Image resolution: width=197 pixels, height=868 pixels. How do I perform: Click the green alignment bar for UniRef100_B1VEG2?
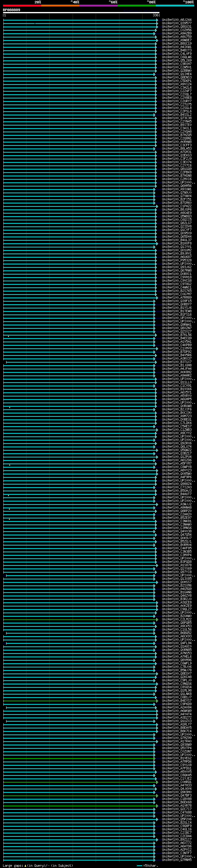[x=79, y=758]
